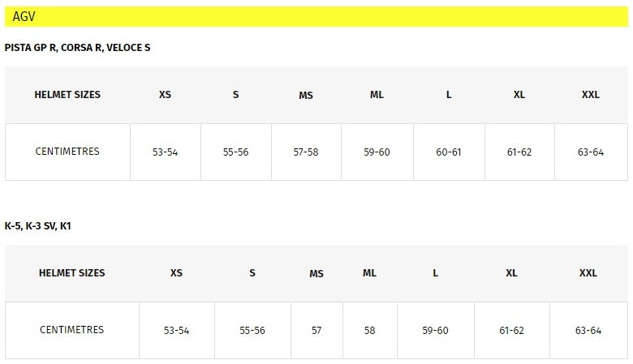633x364 pixels.
Task: Click CENTIMETRES row label in the Pista GP R table
Action: [67, 152]
